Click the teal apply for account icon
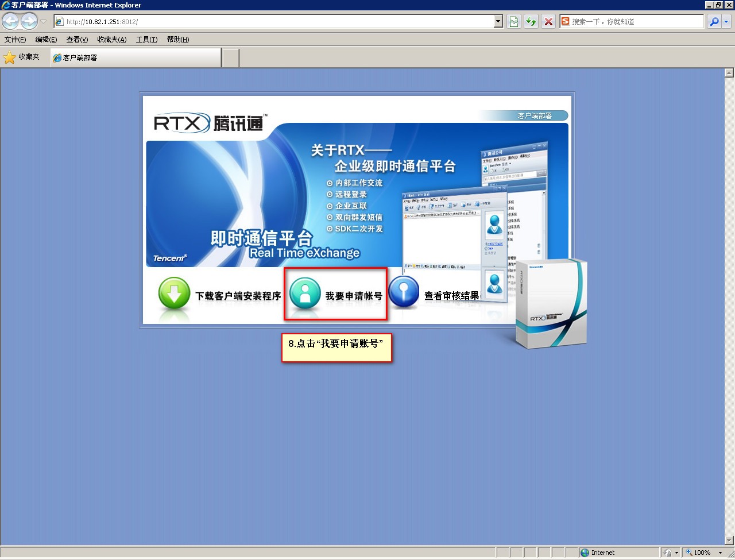The height and width of the screenshot is (560, 735). click(305, 293)
